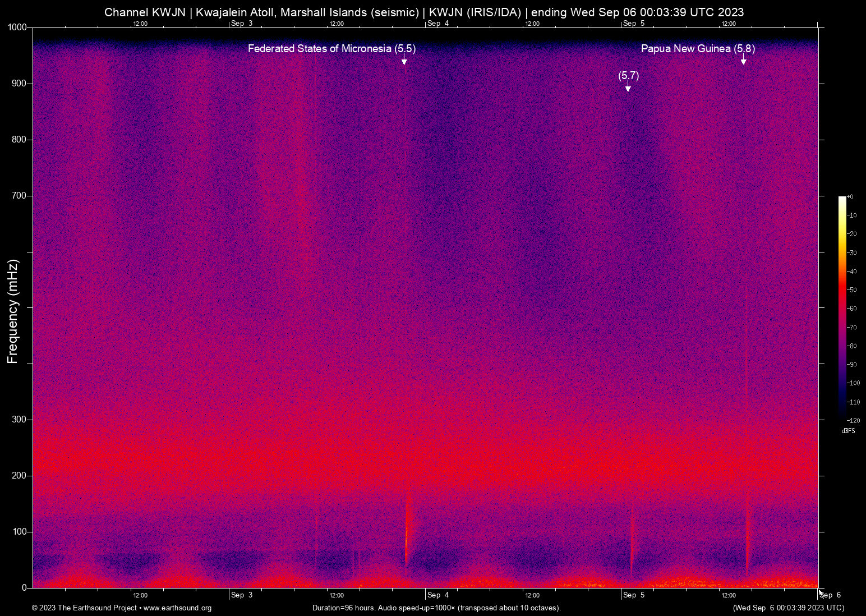Click 'Sep 3' on the bottom time axis
The image size is (866, 616).
point(242,595)
